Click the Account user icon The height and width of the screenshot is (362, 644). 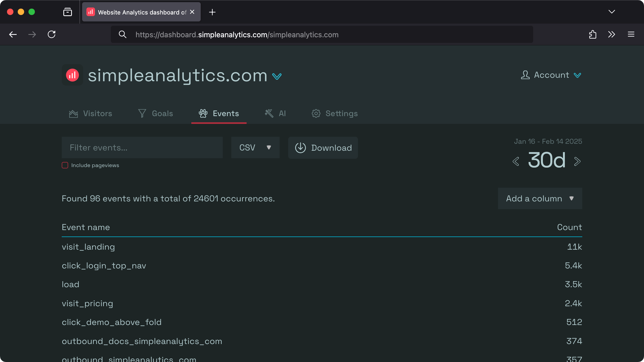pos(525,75)
